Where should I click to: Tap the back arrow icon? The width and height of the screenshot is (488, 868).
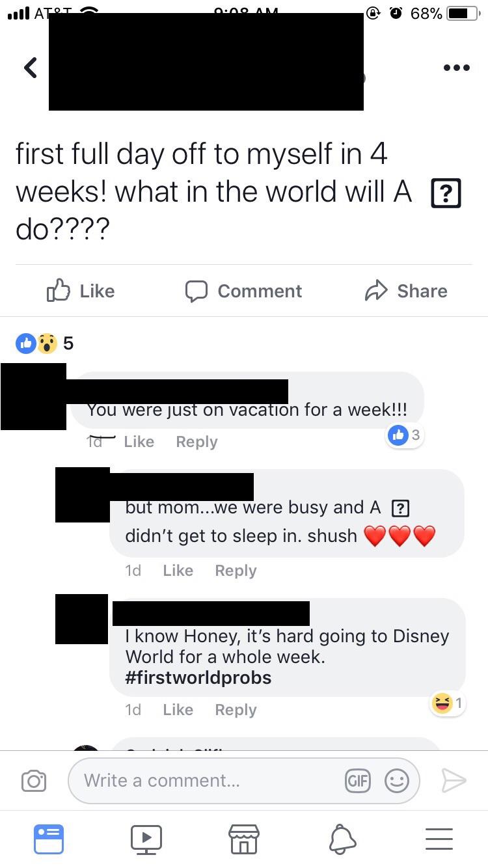(30, 68)
